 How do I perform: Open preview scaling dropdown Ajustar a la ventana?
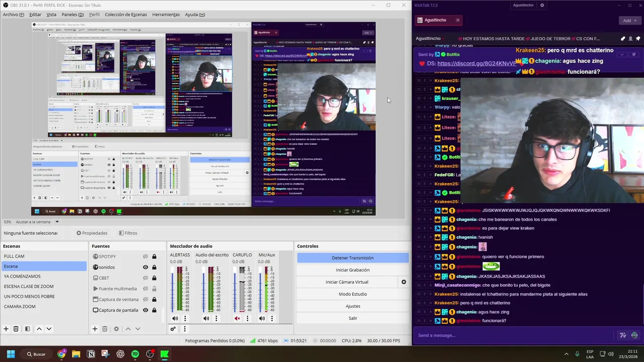tap(37, 222)
